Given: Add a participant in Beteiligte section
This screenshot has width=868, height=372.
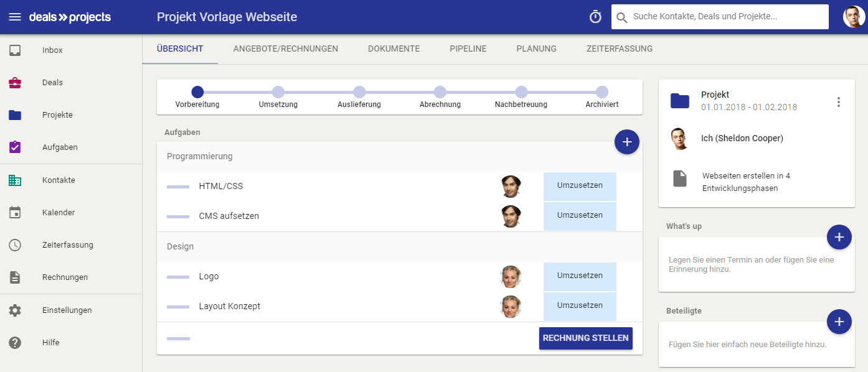Looking at the screenshot, I should pos(839,322).
